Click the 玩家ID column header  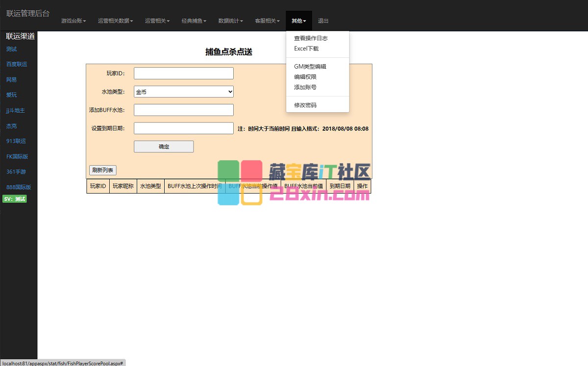click(x=98, y=186)
